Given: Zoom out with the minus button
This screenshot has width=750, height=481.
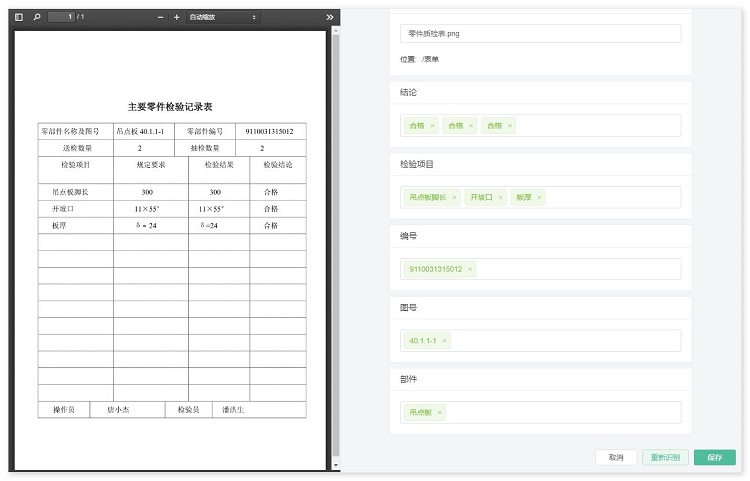Looking at the screenshot, I should pyautogui.click(x=160, y=17).
